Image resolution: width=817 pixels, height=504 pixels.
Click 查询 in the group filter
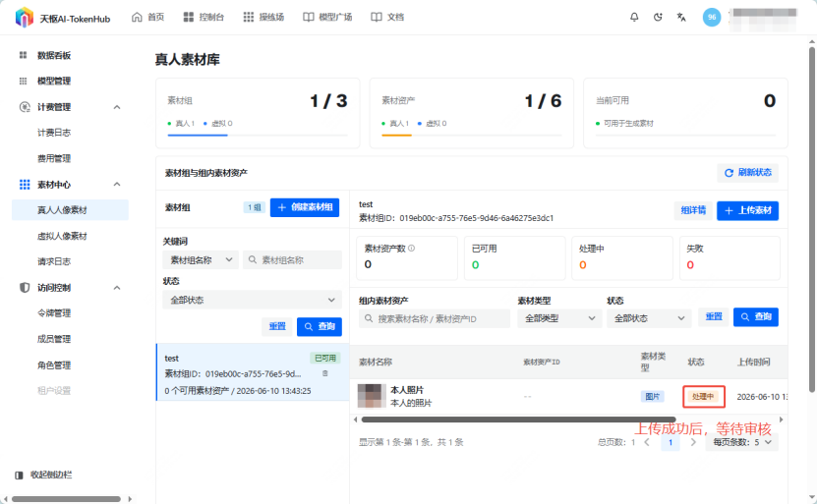pos(320,326)
